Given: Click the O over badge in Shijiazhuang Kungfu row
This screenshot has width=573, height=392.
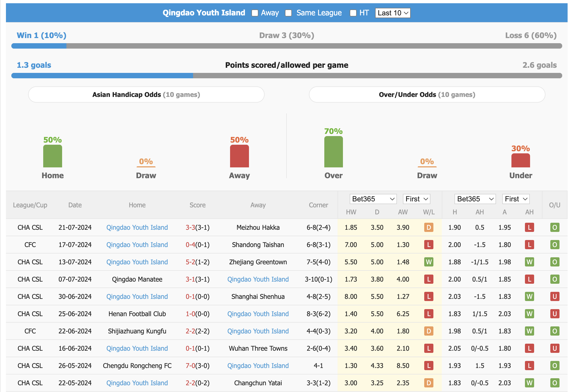Looking at the screenshot, I should point(555,331).
